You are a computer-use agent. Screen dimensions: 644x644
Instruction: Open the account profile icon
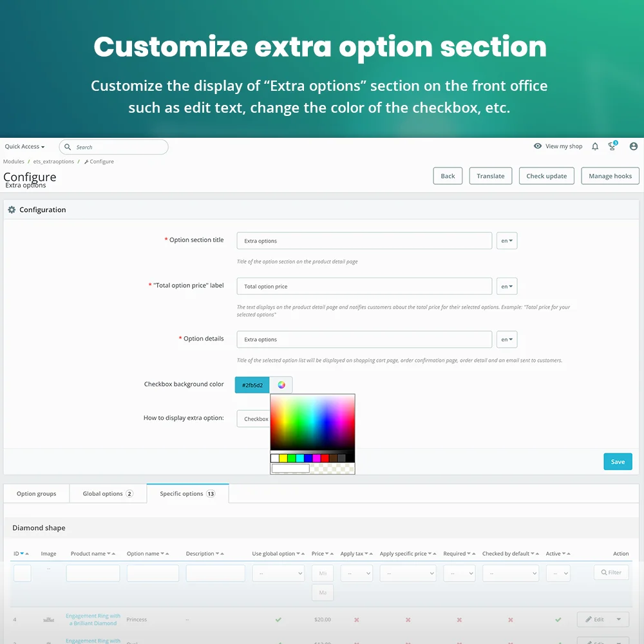click(633, 146)
